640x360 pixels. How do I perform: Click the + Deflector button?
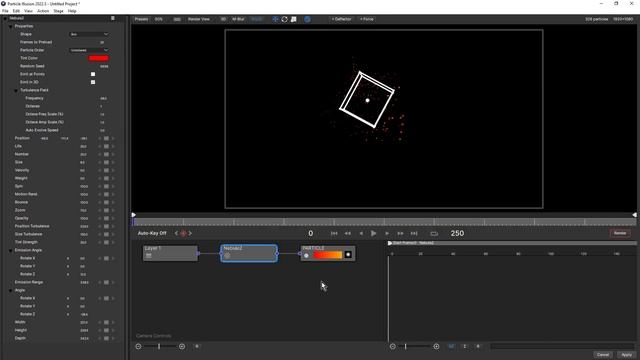[341, 19]
